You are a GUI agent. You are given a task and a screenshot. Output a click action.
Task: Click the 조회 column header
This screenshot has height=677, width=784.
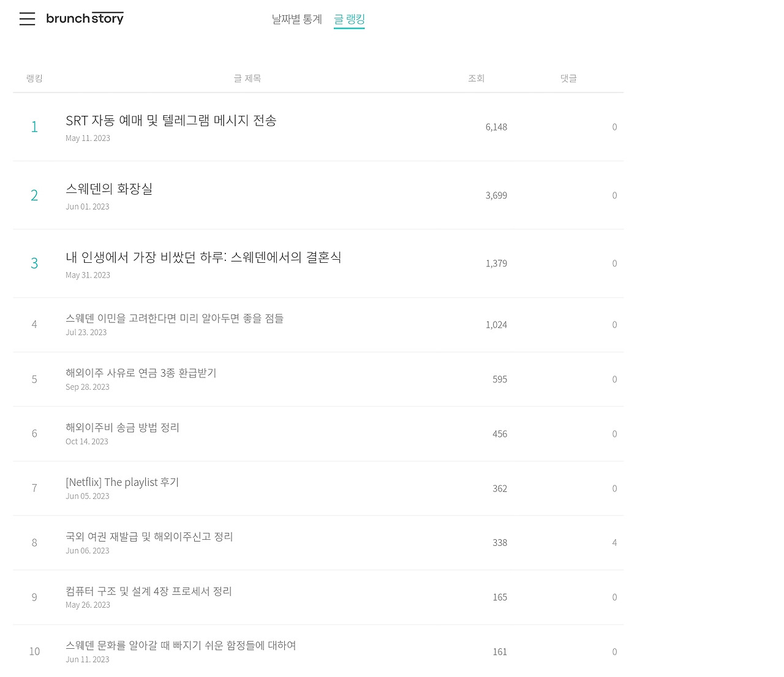tap(476, 78)
